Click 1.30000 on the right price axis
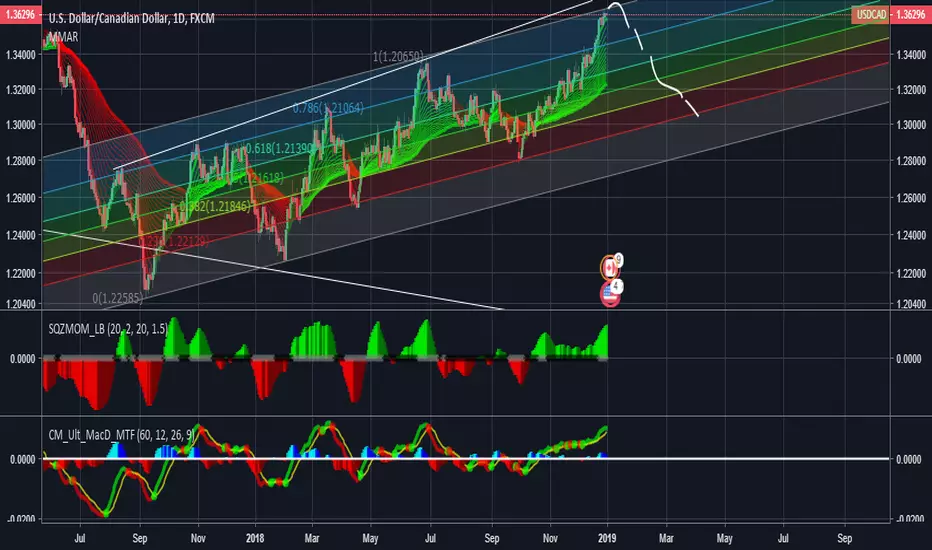The width and height of the screenshot is (932, 550). (911, 125)
